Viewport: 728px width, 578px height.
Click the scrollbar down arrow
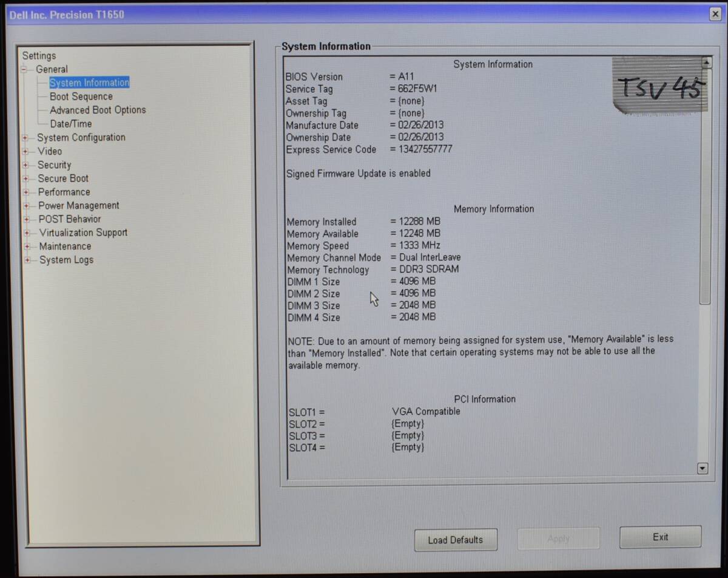point(703,468)
